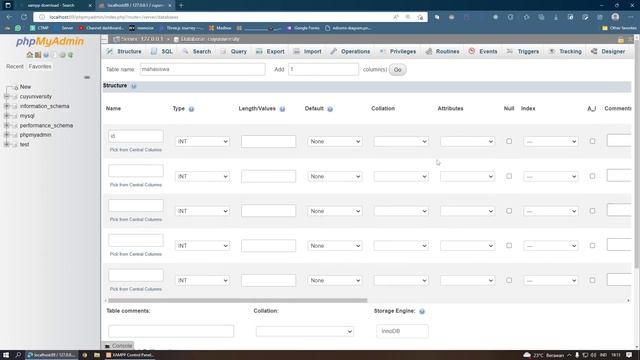Viewport: 640px width, 360px height.
Task: Open Other favorites folder in bookmarks bar
Action: click(619, 28)
